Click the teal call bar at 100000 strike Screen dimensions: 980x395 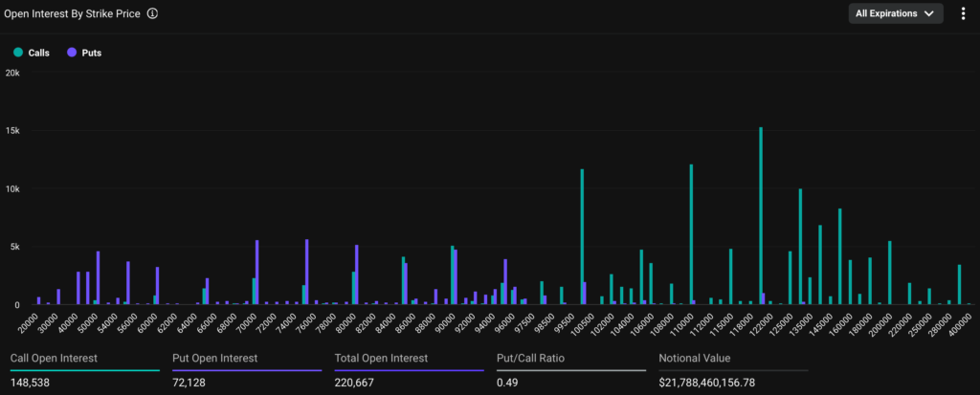(x=581, y=237)
